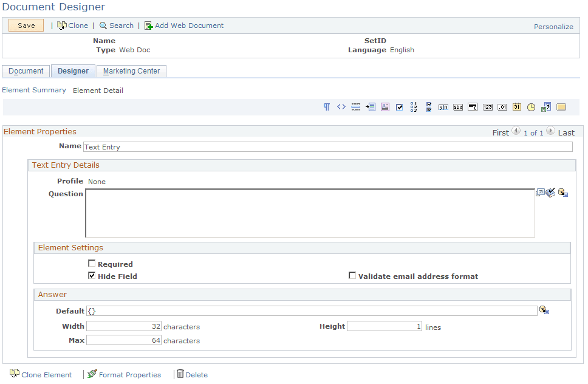Open the Question field in a larger editor
This screenshot has height=384, width=588.
(x=539, y=192)
